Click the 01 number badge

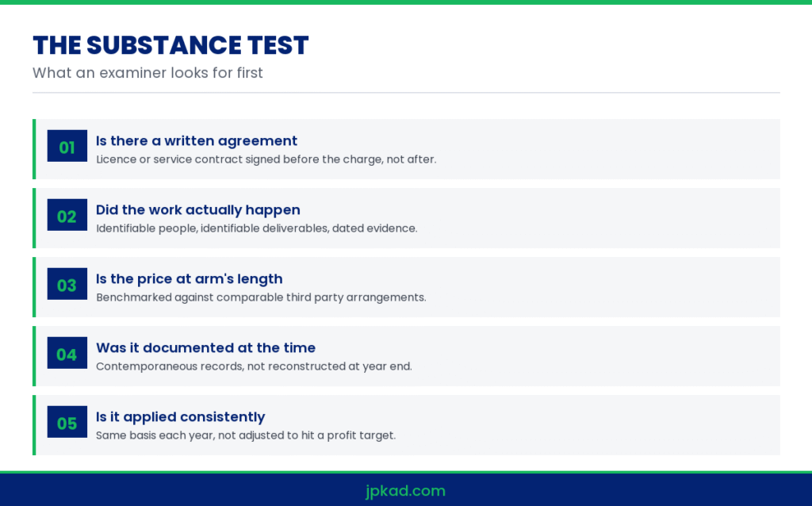[67, 146]
